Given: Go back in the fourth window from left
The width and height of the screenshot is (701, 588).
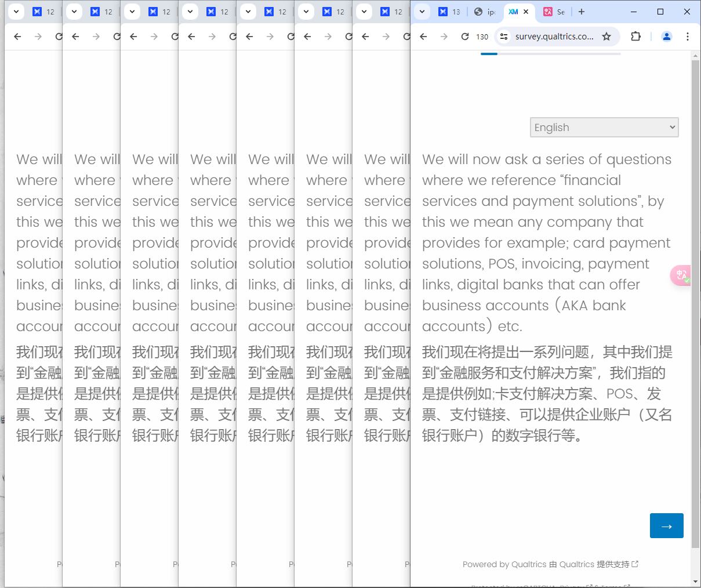Looking at the screenshot, I should coord(191,37).
